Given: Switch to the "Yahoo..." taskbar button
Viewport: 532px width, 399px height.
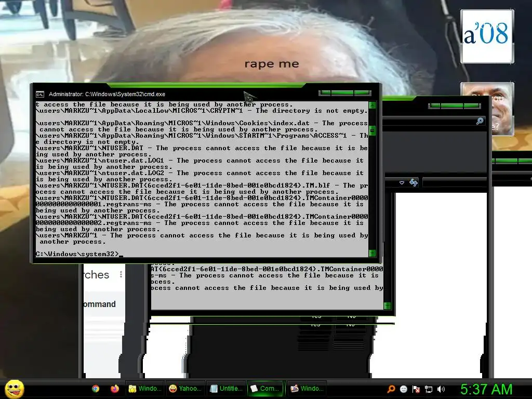Looking at the screenshot, I should point(185,389).
